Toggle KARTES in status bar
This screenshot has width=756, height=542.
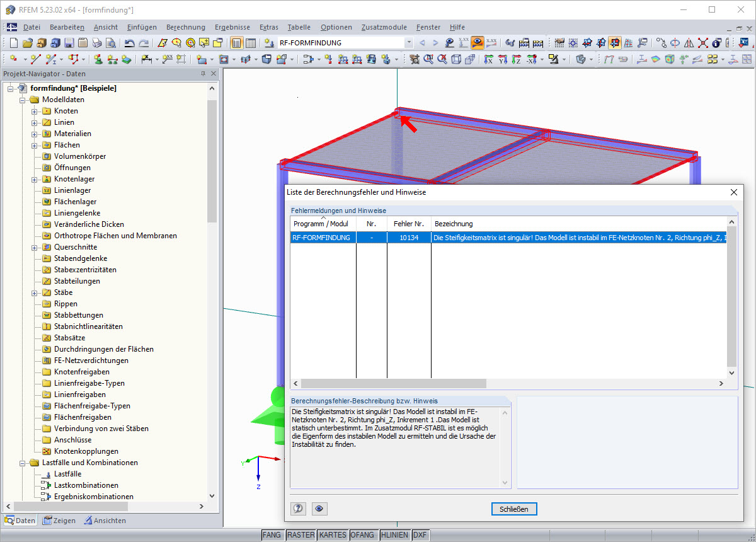pyautogui.click(x=332, y=534)
